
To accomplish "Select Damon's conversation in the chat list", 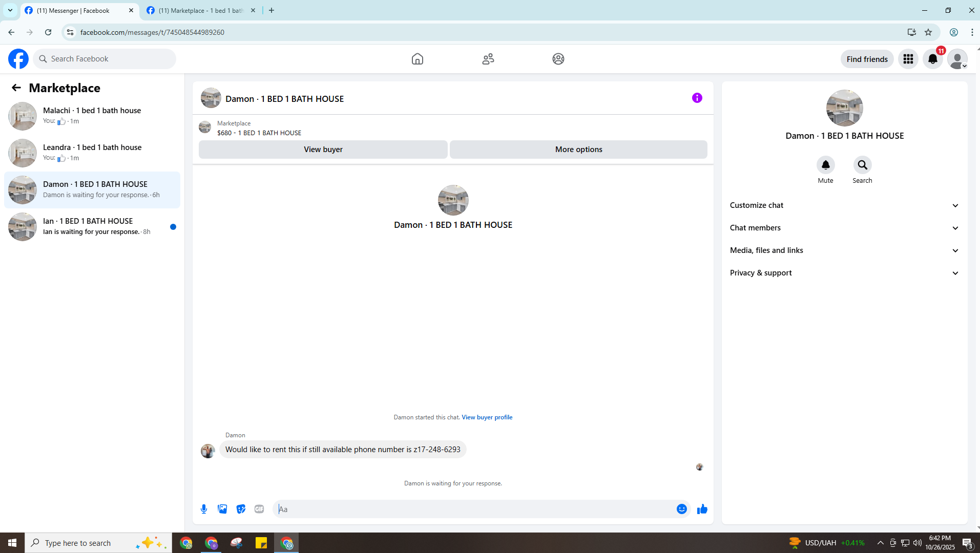I will click(92, 190).
